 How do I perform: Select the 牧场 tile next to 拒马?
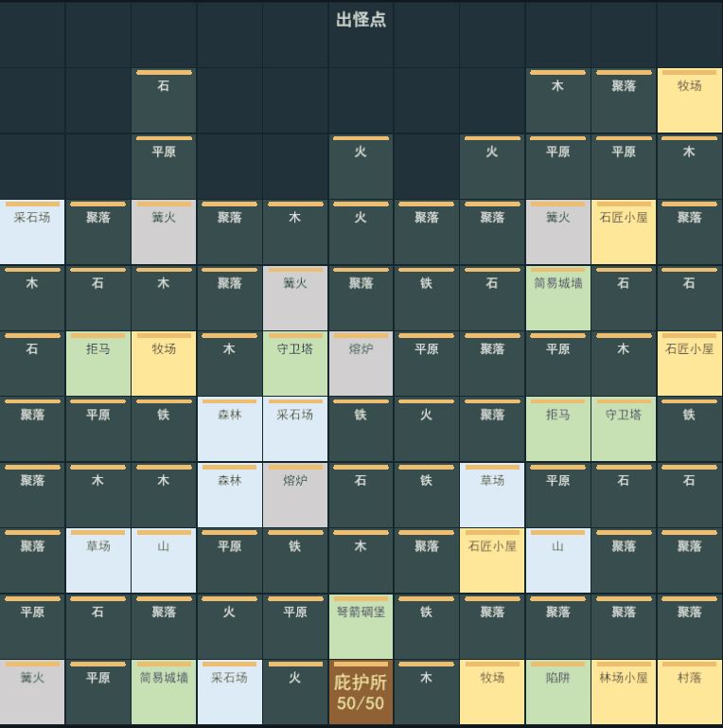point(164,364)
